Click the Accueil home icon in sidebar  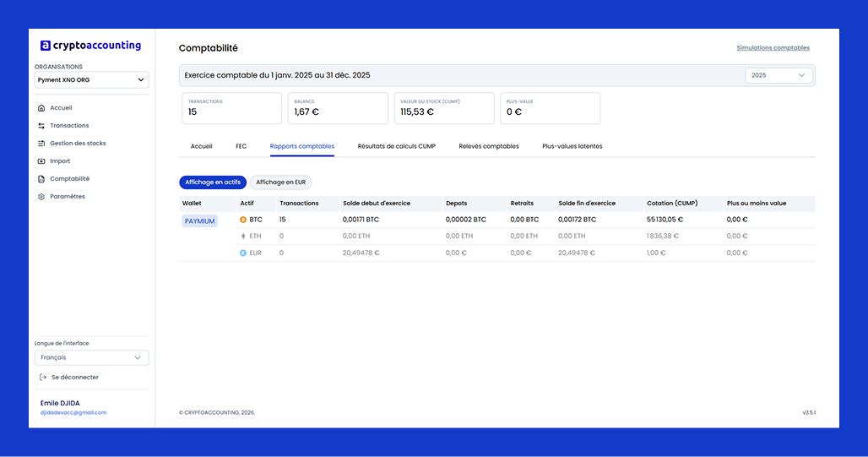pos(41,108)
